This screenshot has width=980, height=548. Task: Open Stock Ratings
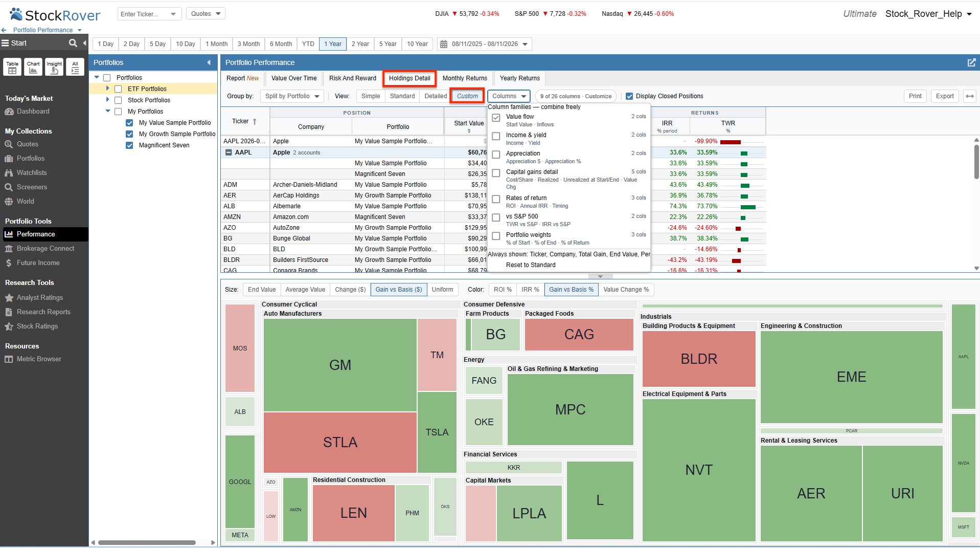pos(37,326)
